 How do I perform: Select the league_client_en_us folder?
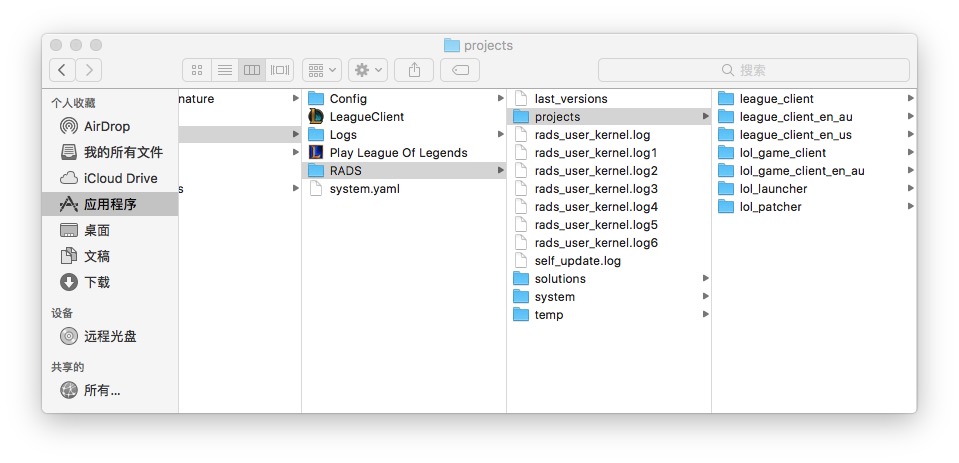[x=815, y=135]
